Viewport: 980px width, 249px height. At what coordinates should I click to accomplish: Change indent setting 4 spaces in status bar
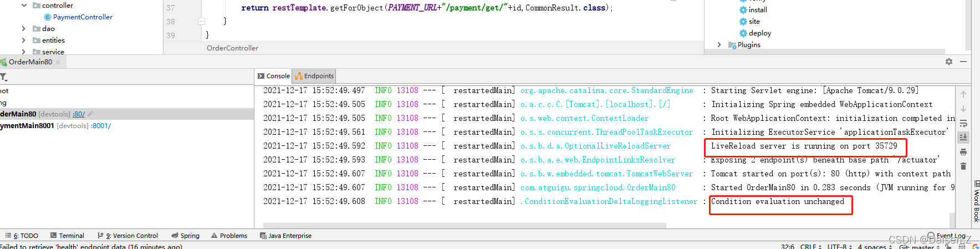(875, 247)
